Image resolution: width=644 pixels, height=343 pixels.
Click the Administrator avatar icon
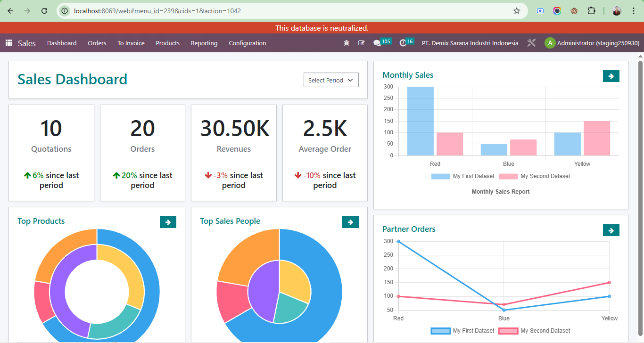[x=550, y=43]
